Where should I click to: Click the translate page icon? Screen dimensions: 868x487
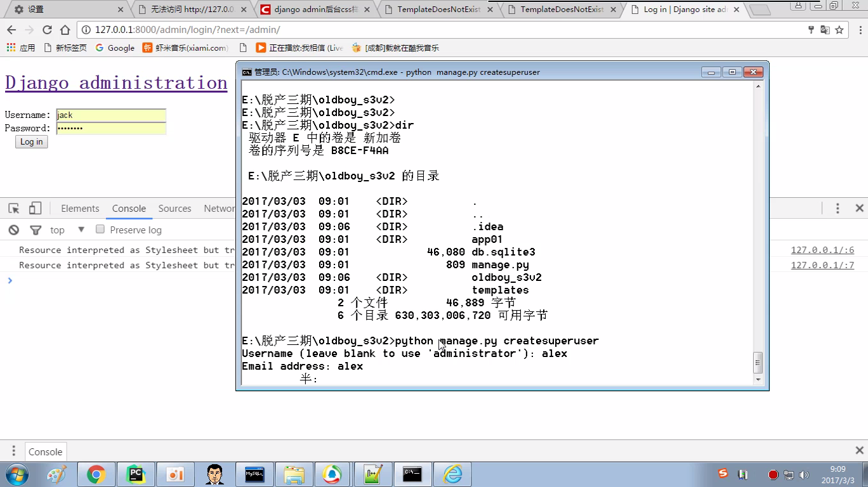point(825,30)
